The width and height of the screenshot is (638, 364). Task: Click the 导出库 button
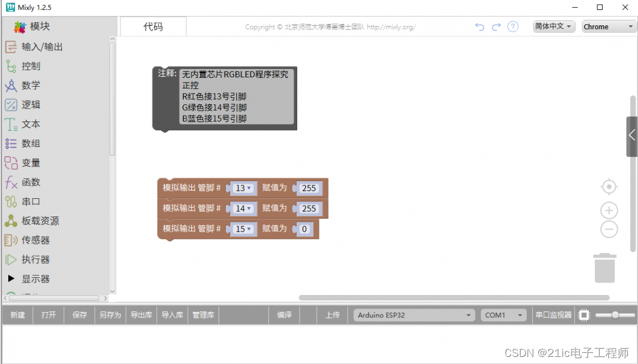[141, 315]
